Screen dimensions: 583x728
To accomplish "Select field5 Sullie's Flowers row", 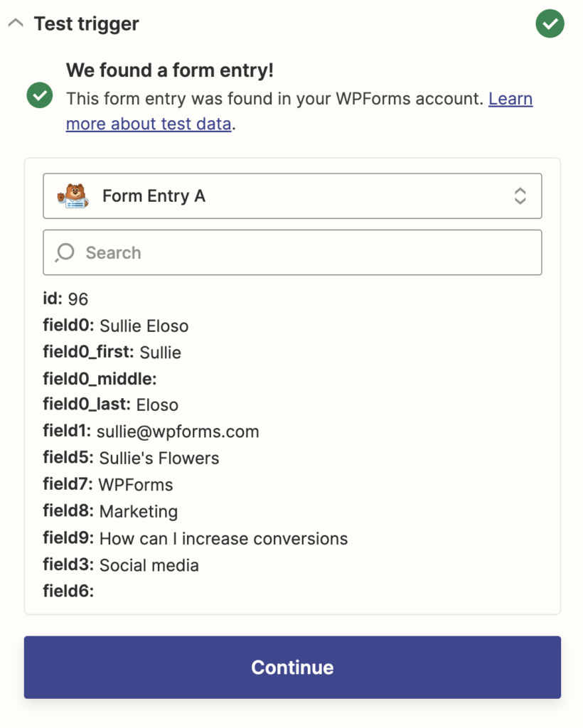I will (x=131, y=458).
